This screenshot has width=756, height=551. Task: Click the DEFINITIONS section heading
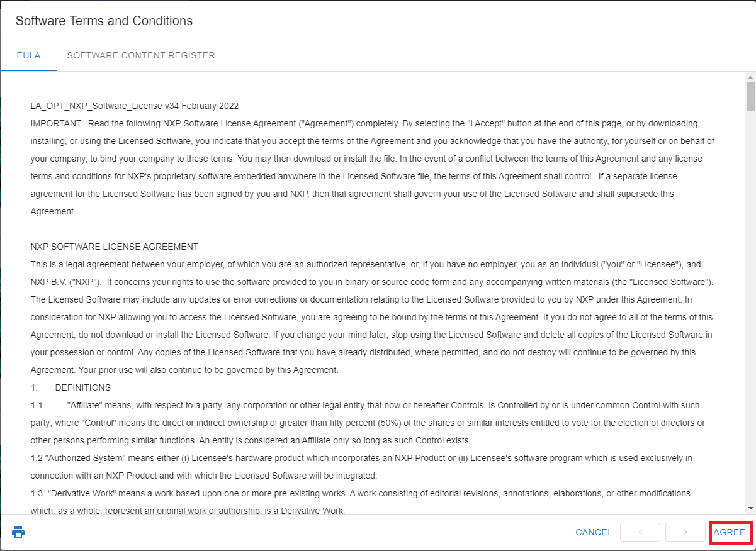pos(82,387)
